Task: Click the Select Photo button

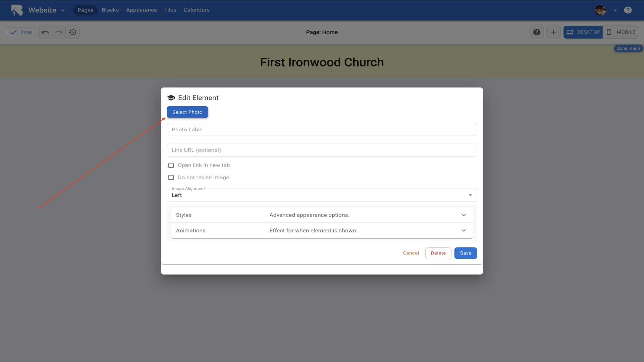Action: tap(187, 112)
